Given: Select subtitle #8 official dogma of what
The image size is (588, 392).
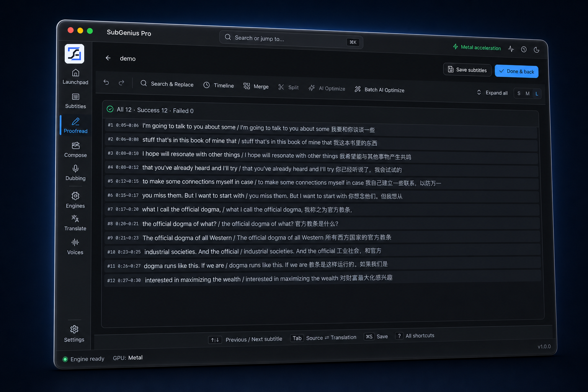Looking at the screenshot, I should 322,224.
